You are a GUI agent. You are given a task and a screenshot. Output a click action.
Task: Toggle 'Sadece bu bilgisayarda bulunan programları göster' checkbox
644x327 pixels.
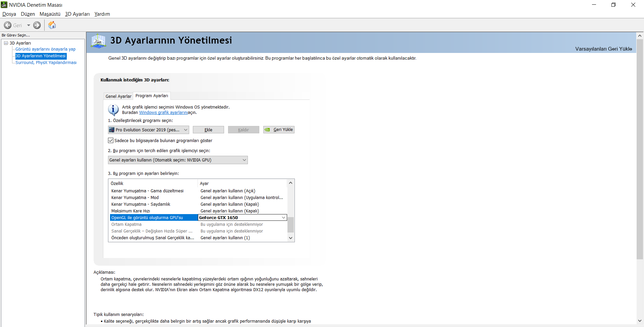[x=111, y=140]
